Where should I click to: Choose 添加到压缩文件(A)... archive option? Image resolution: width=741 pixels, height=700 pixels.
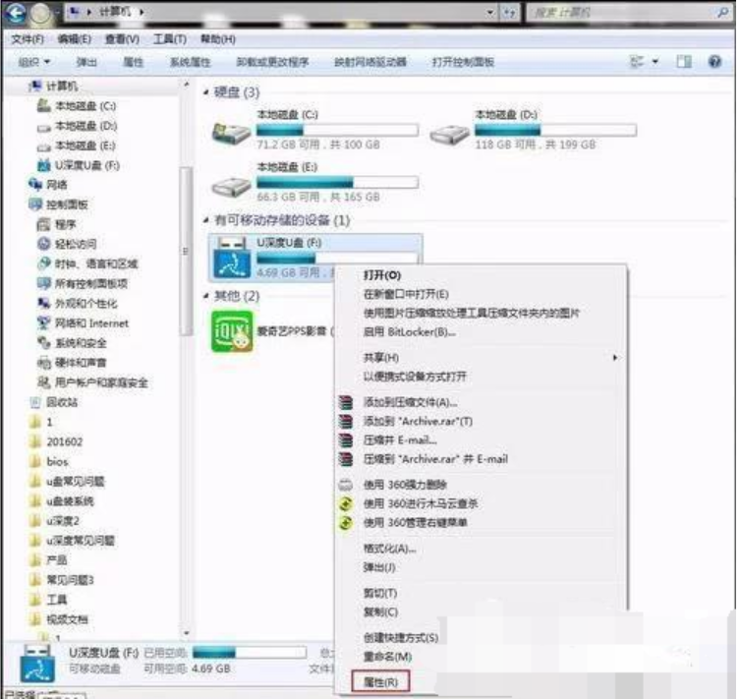click(410, 402)
